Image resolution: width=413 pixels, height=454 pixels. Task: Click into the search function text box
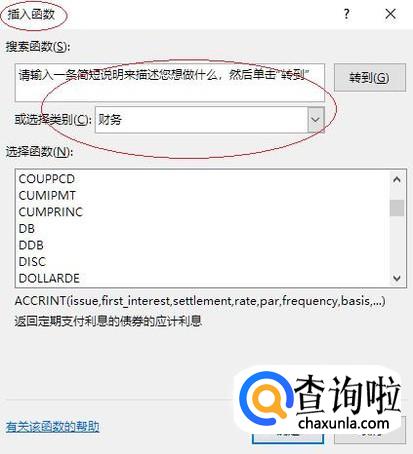(x=170, y=82)
